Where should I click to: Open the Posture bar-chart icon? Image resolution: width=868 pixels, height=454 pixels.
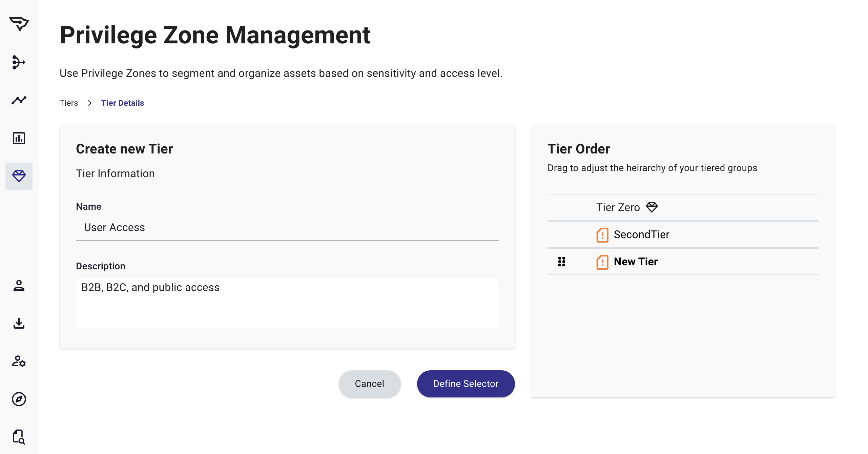click(x=19, y=138)
